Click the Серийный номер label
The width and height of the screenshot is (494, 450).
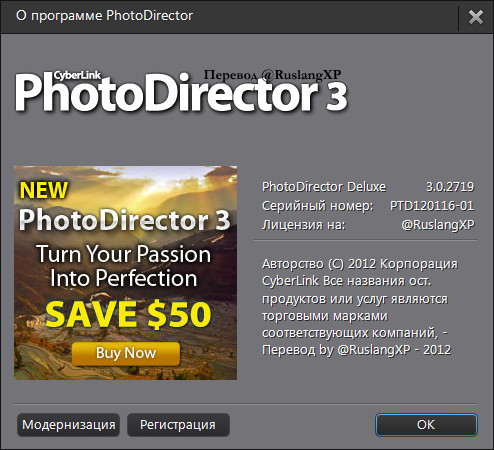(x=317, y=206)
